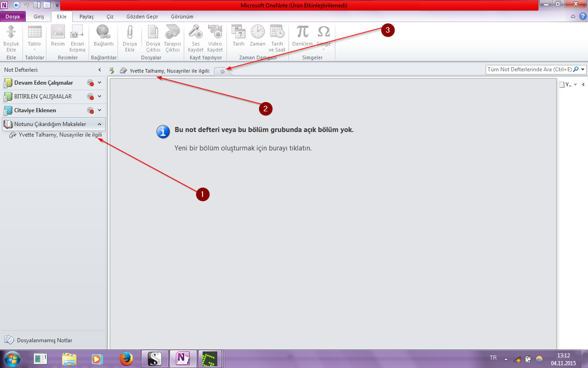Open Firefox from the taskbar
Viewport: 588px width, 368px height.
(126, 359)
